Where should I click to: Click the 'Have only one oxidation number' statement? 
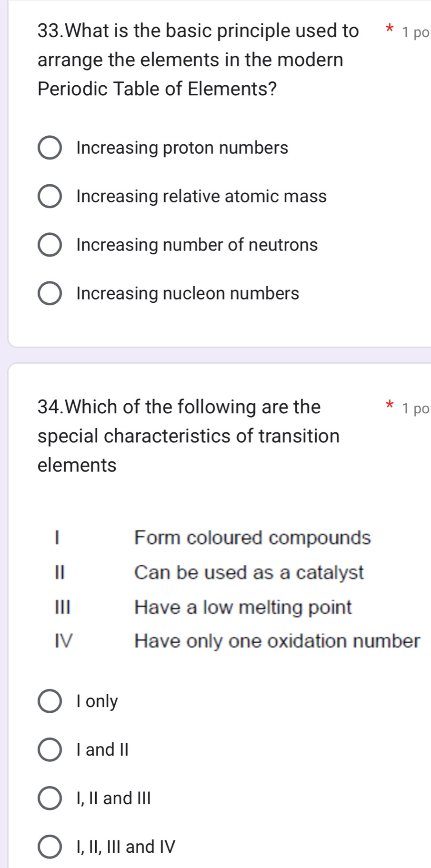coord(277,641)
